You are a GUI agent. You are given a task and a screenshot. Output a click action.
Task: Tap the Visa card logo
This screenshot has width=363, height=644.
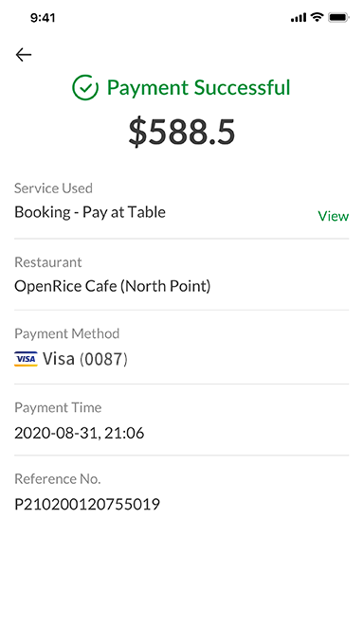coord(26,359)
